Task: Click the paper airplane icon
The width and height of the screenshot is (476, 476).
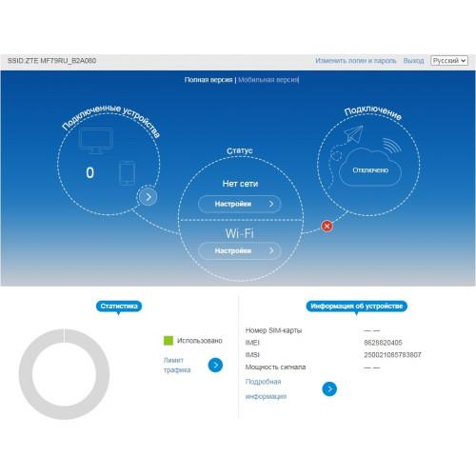Action: 353,134
